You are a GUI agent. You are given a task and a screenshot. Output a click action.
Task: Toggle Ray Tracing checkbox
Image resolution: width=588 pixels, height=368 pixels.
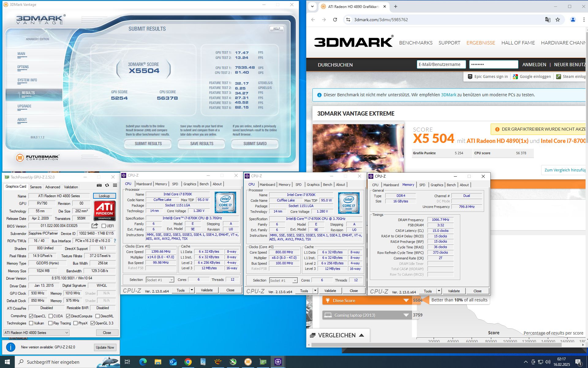point(51,323)
